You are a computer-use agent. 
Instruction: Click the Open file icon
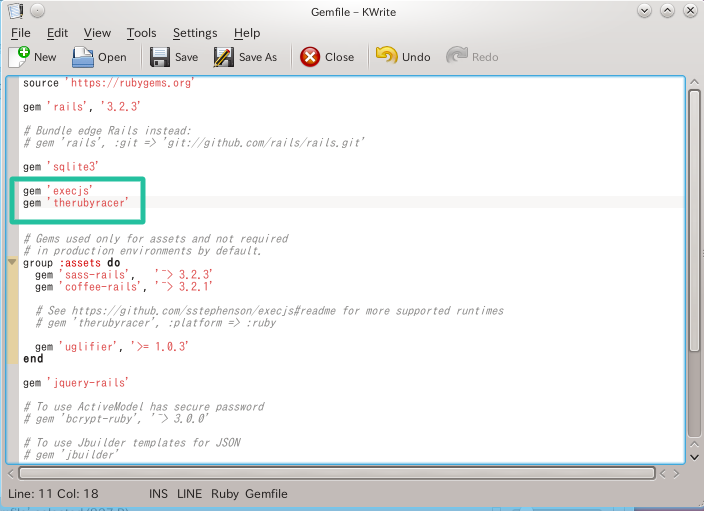[83, 57]
